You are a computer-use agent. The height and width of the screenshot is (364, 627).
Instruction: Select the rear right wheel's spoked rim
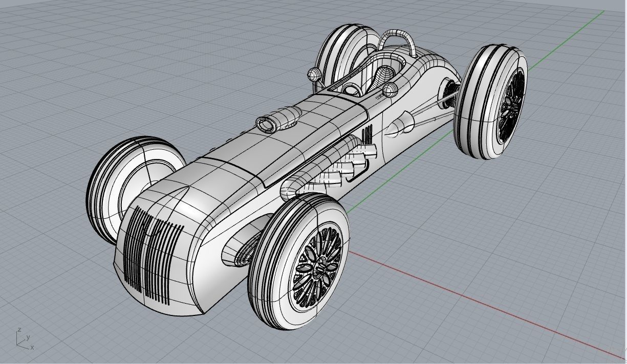click(511, 105)
